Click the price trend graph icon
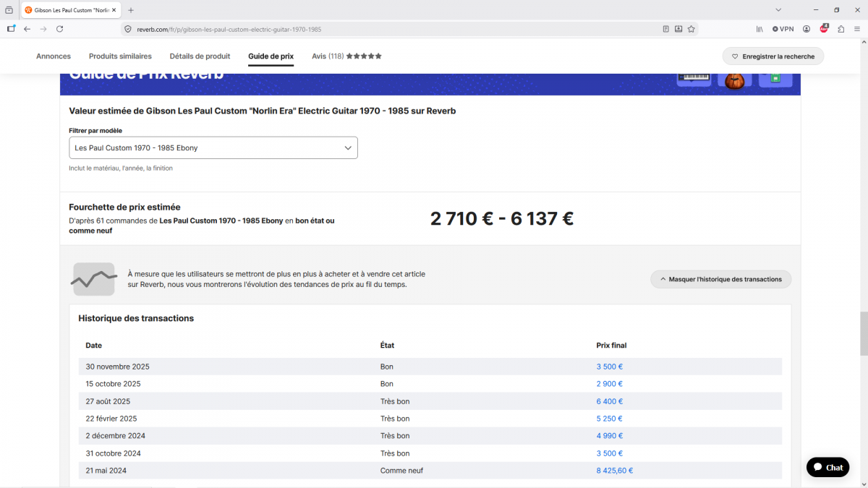868x488 pixels. pyautogui.click(x=94, y=279)
